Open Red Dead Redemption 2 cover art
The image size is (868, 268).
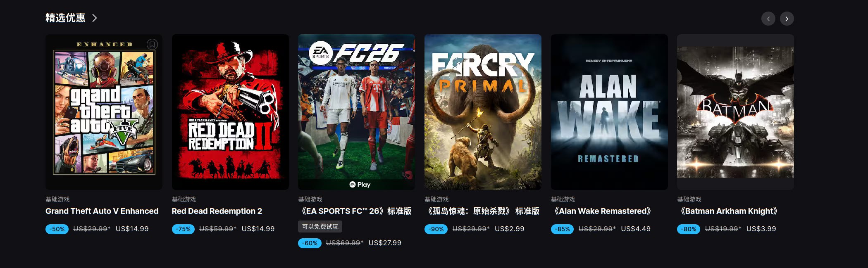click(230, 112)
